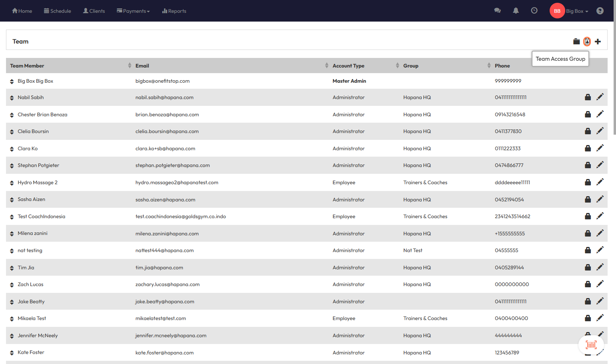Edit Clara Ko using pencil icon
This screenshot has width=616, height=364.
click(x=600, y=148)
